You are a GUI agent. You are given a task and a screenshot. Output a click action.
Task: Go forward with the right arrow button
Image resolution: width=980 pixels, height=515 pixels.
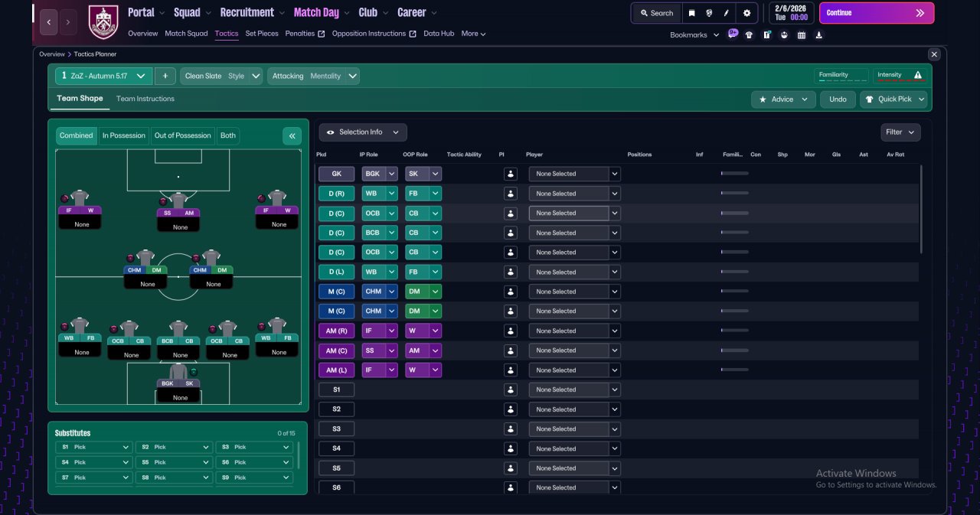[68, 22]
